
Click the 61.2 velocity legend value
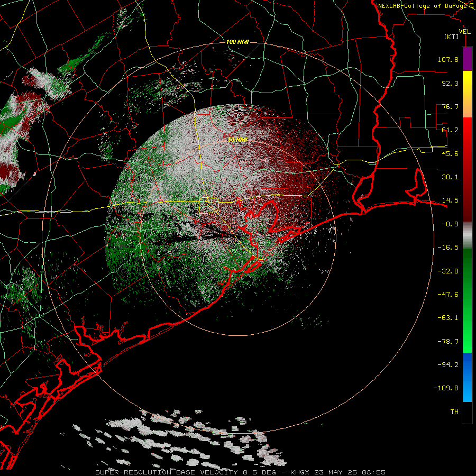(450, 130)
